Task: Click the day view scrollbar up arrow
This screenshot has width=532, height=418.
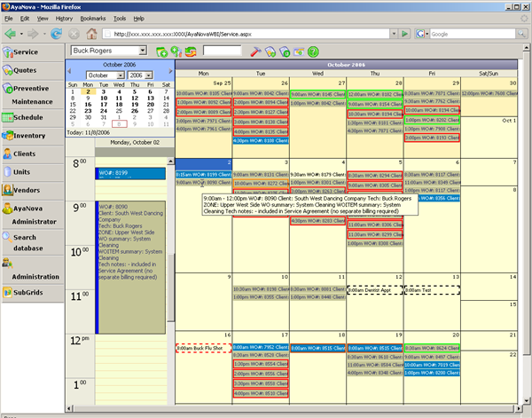Action: click(170, 161)
